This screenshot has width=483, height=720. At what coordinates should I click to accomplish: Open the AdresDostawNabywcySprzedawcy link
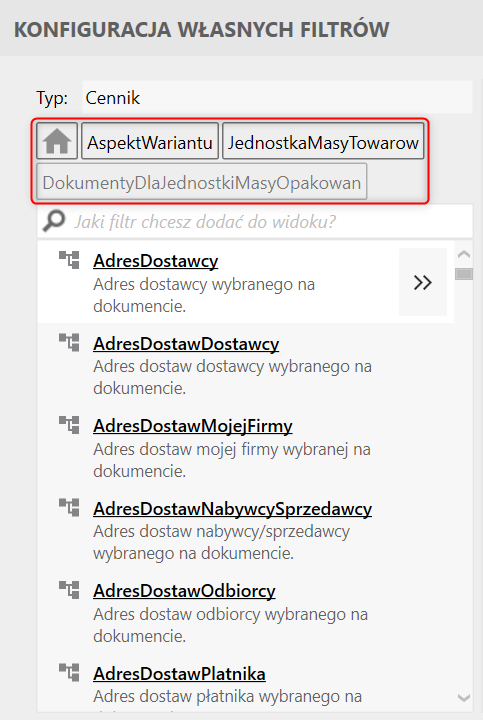pos(232,509)
